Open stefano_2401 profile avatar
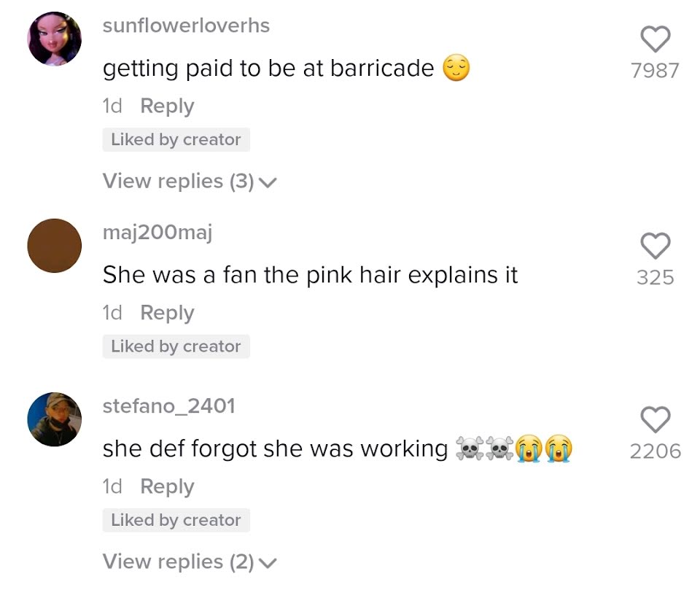Image resolution: width=700 pixels, height=590 pixels. tap(55, 419)
